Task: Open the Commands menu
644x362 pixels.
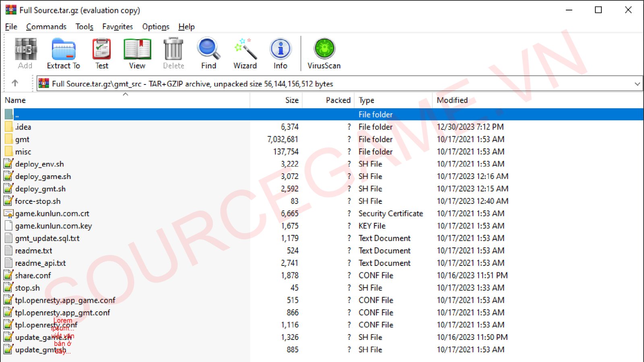Action: 46,27
